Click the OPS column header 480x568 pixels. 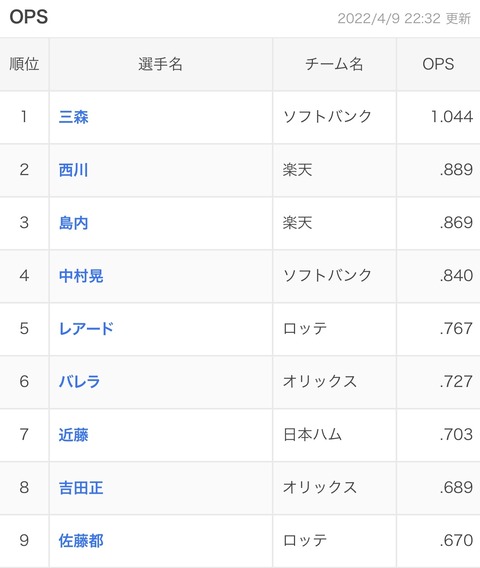coord(438,64)
